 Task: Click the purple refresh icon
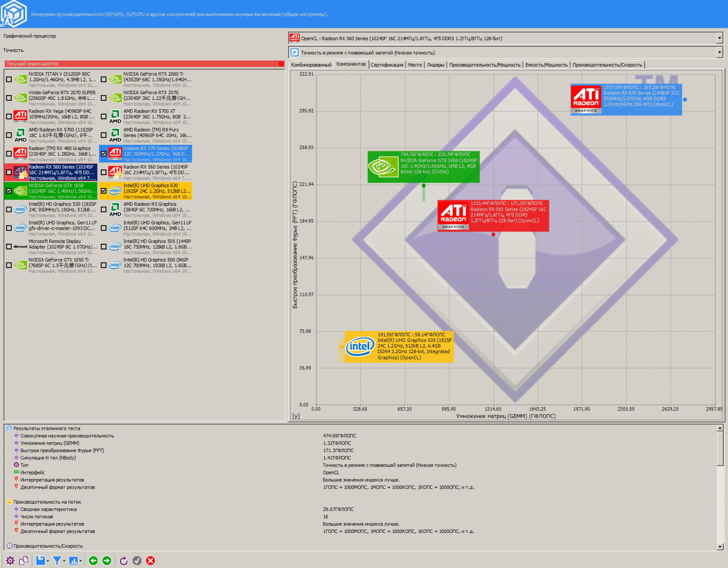[124, 561]
